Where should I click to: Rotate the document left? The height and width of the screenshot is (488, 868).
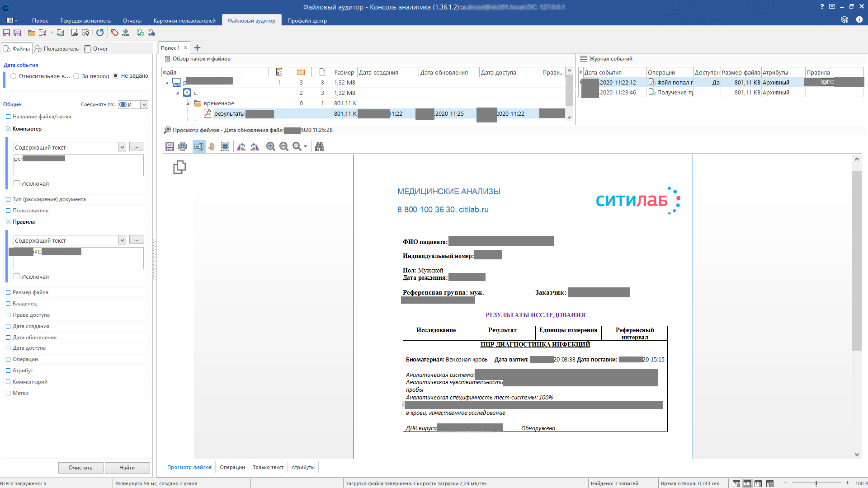[241, 146]
